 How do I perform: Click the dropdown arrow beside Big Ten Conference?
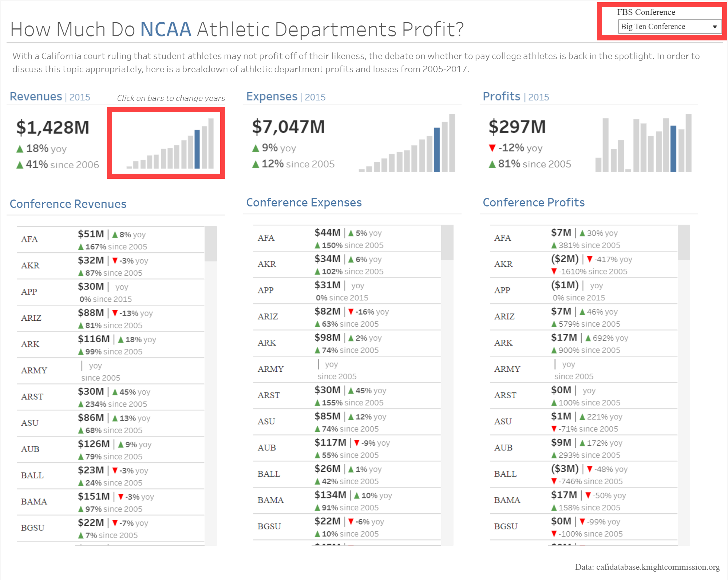pyautogui.click(x=715, y=27)
